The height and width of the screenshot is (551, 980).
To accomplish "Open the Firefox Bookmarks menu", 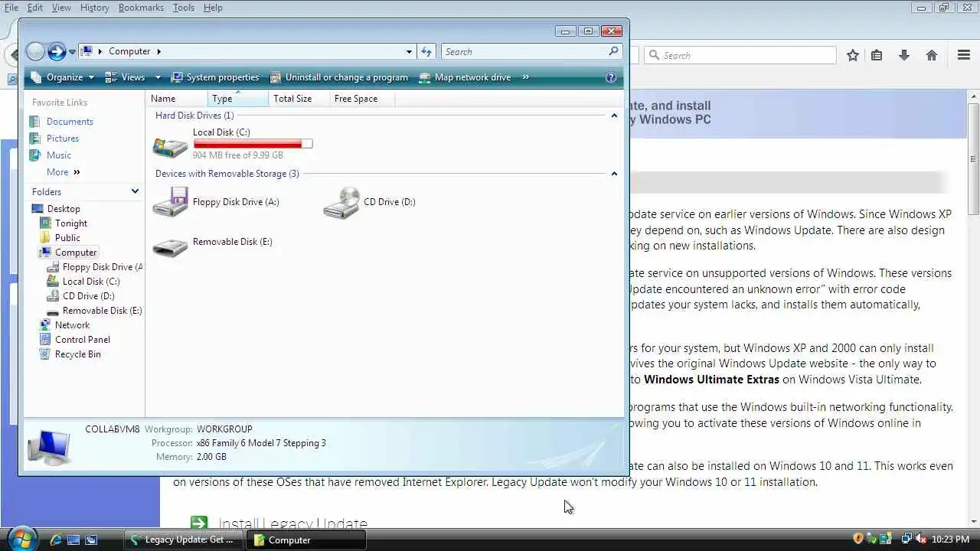I will [141, 8].
